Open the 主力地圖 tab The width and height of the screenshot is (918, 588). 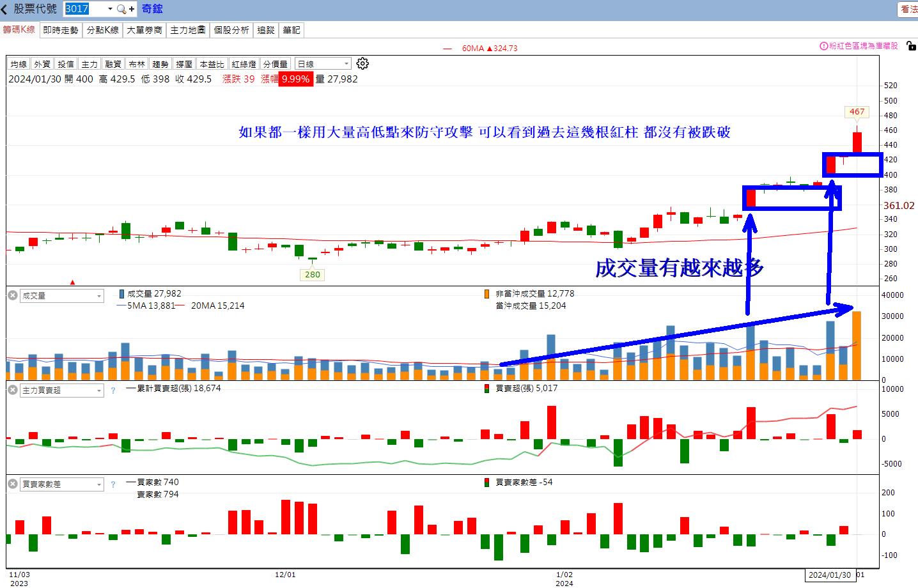[187, 30]
